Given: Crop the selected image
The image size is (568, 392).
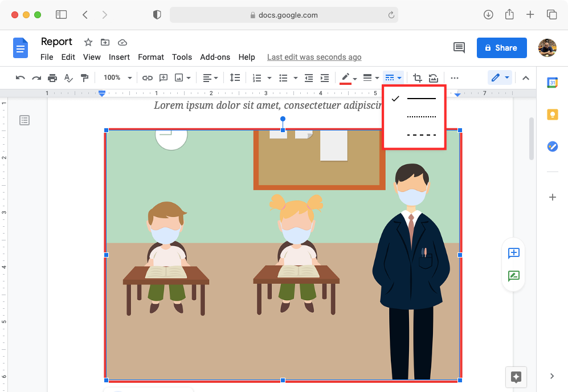Looking at the screenshot, I should (x=418, y=77).
